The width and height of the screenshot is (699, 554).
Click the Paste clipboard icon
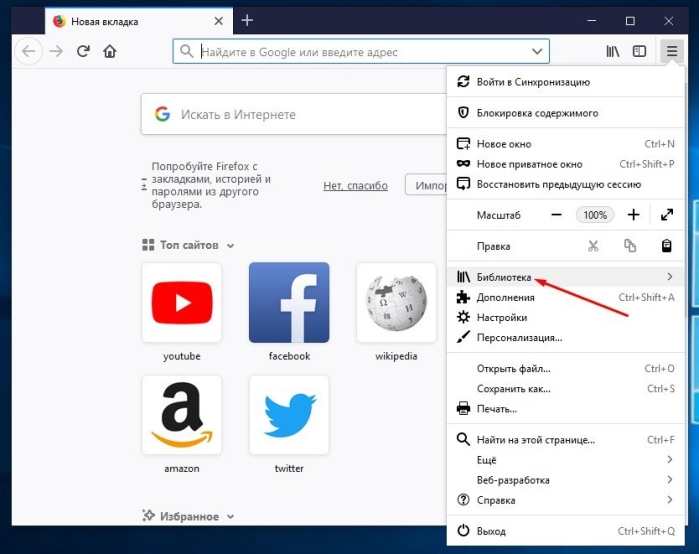[666, 246]
